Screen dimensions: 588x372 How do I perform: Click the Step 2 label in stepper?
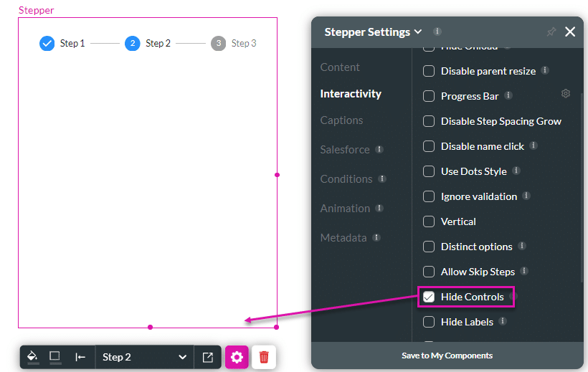[158, 44]
